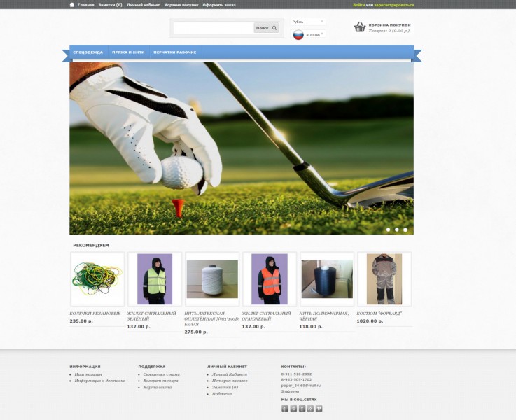Viewport: 516px width, 420px height.
Task: Open the Пряжа и нити category menu
Action: (x=128, y=52)
